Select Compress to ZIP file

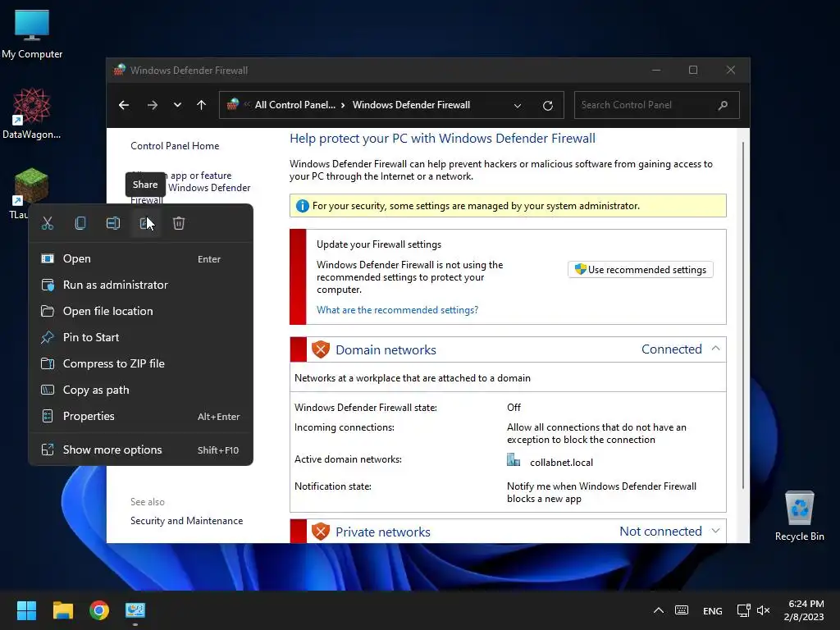pyautogui.click(x=140, y=363)
